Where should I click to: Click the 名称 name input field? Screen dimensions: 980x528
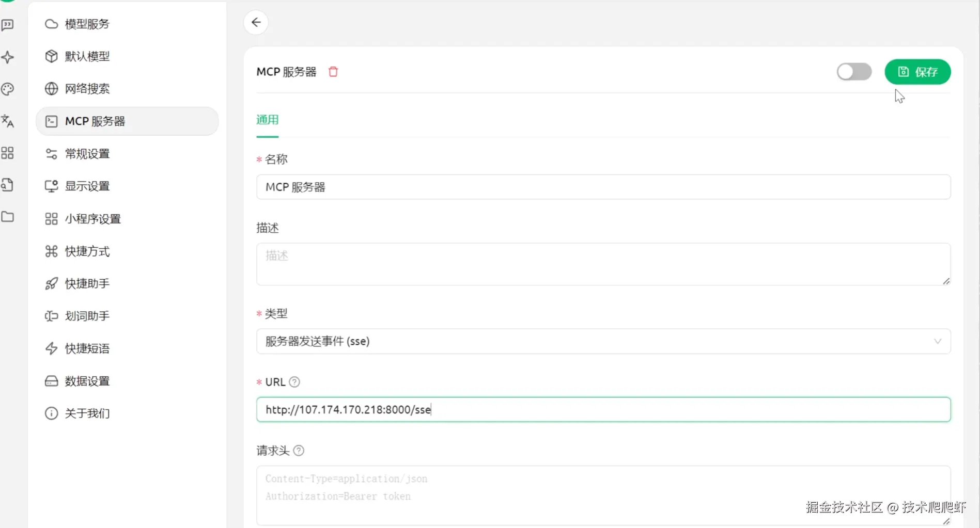pos(603,187)
